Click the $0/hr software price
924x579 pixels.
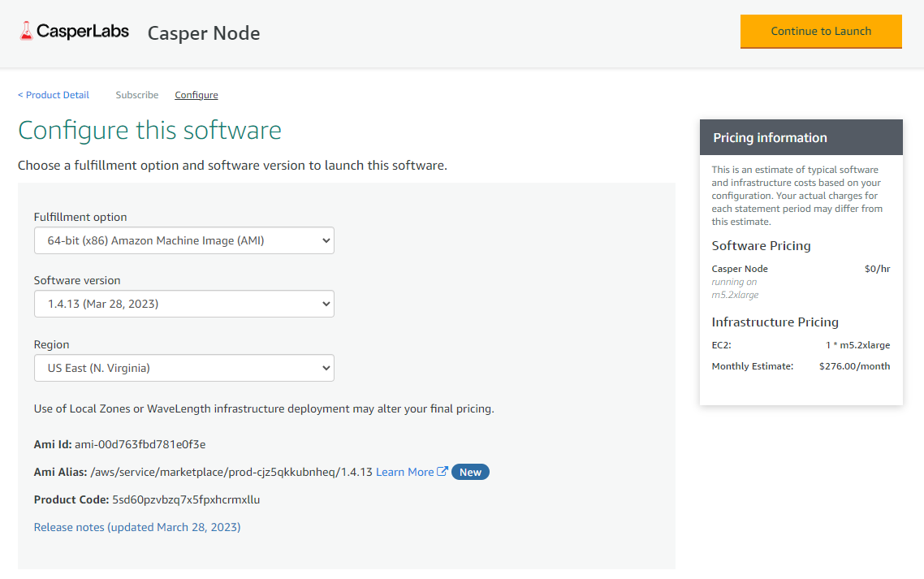click(x=877, y=269)
